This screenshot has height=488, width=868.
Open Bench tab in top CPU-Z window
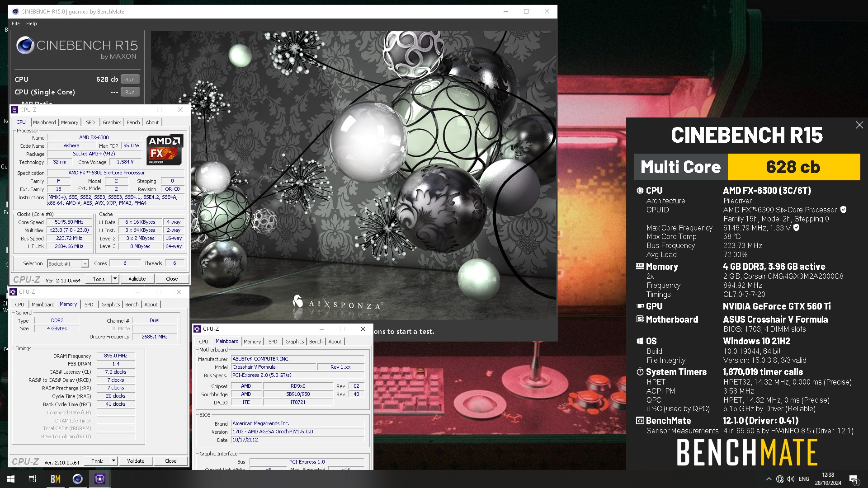(133, 122)
